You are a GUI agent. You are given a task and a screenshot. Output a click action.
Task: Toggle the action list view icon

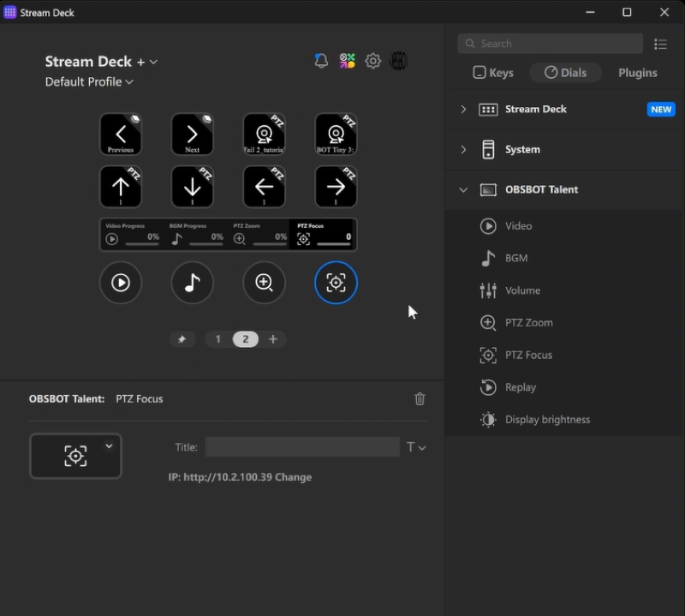(660, 44)
